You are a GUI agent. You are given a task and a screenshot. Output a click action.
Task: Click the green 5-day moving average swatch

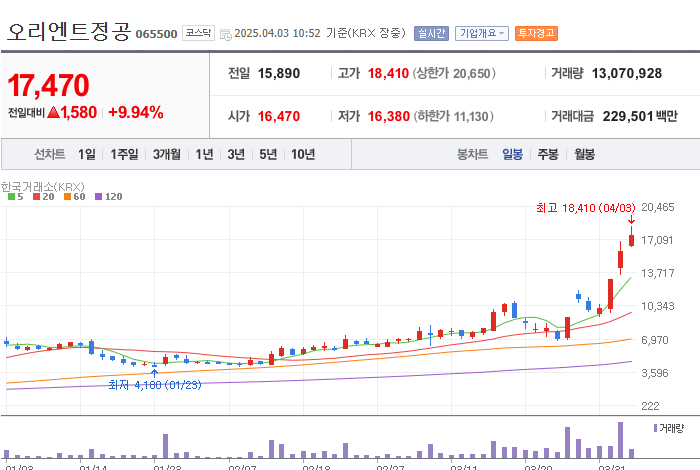coord(12,196)
